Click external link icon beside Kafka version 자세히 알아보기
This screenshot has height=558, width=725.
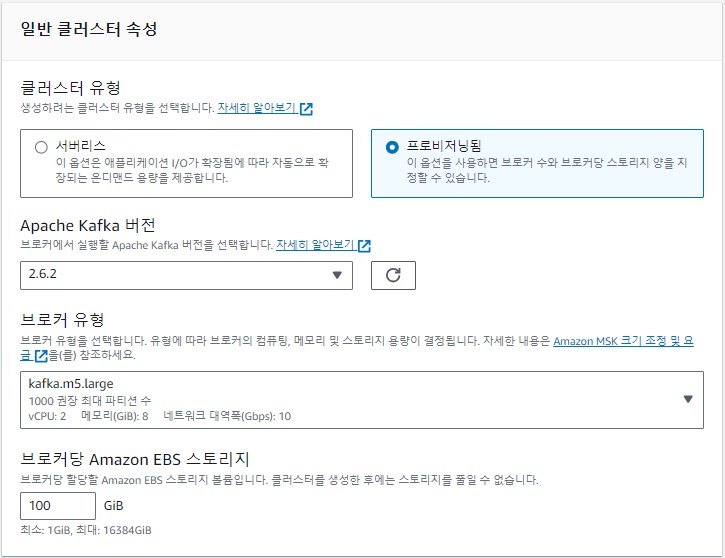click(x=364, y=245)
